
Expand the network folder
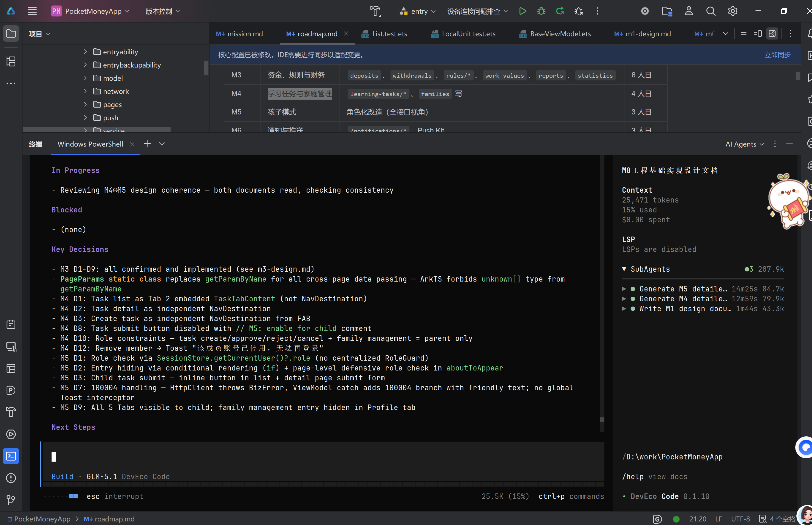point(86,91)
